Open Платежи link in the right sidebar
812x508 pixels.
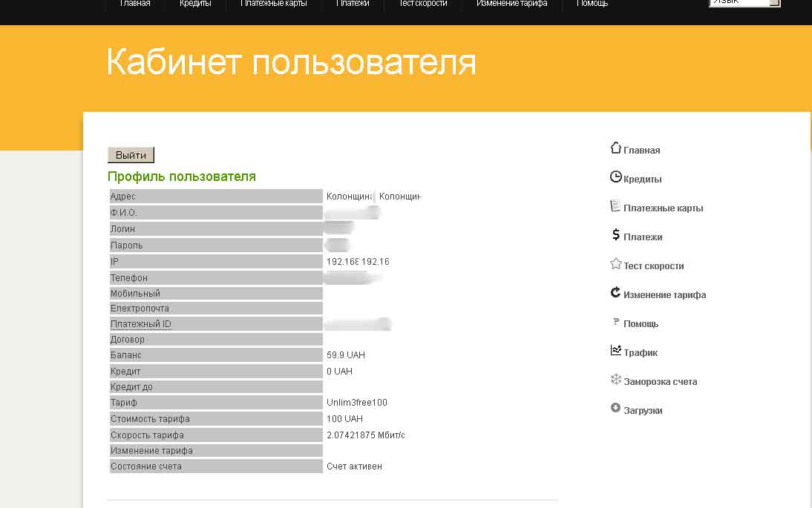[643, 237]
